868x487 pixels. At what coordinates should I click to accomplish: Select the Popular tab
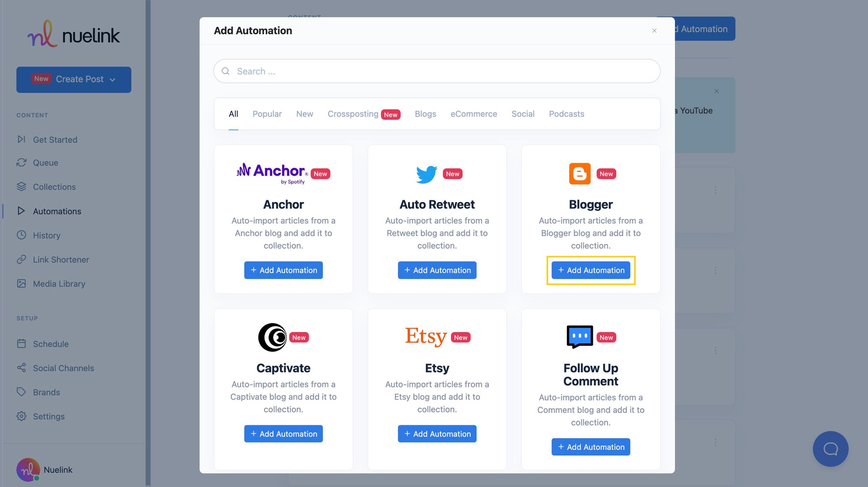(x=267, y=113)
